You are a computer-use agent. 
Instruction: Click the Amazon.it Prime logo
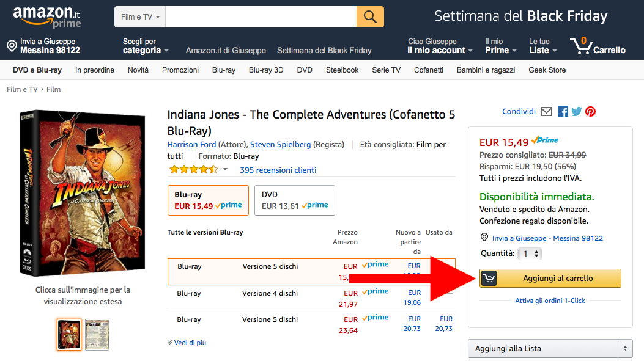click(47, 17)
